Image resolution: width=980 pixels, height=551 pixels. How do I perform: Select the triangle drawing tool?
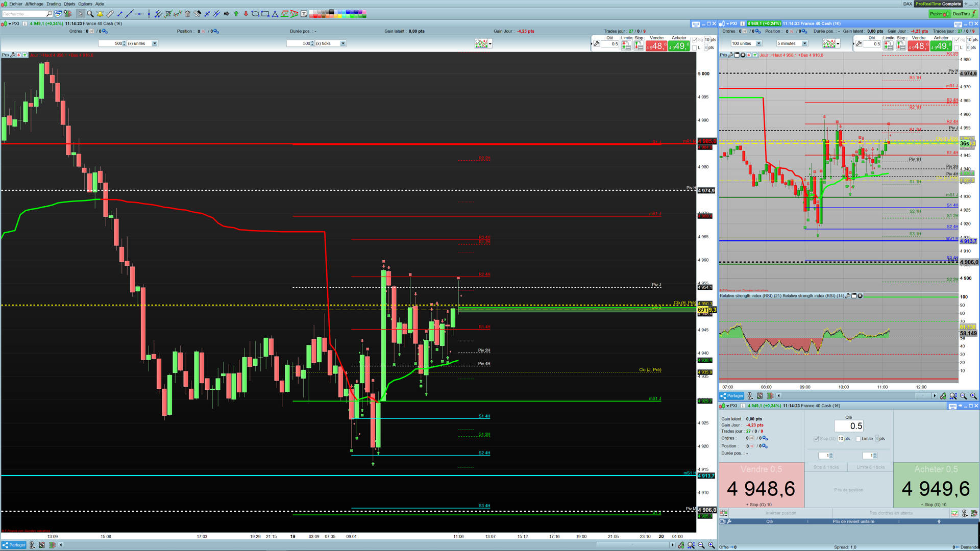point(275,14)
